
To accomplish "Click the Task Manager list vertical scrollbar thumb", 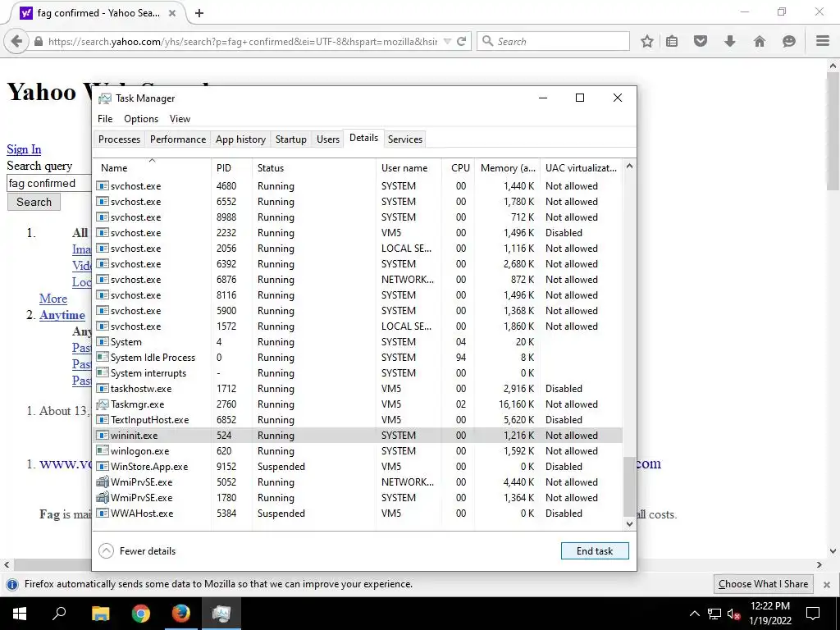I will 629,486.
